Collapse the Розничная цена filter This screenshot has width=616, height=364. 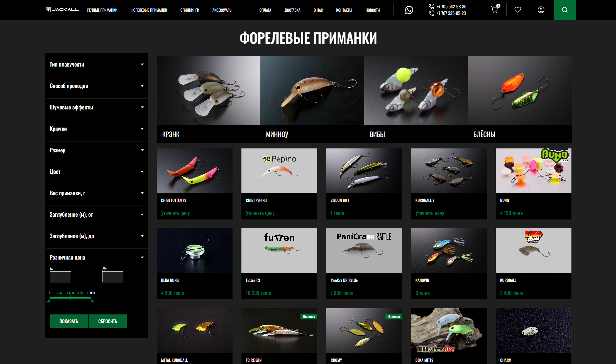point(142,257)
